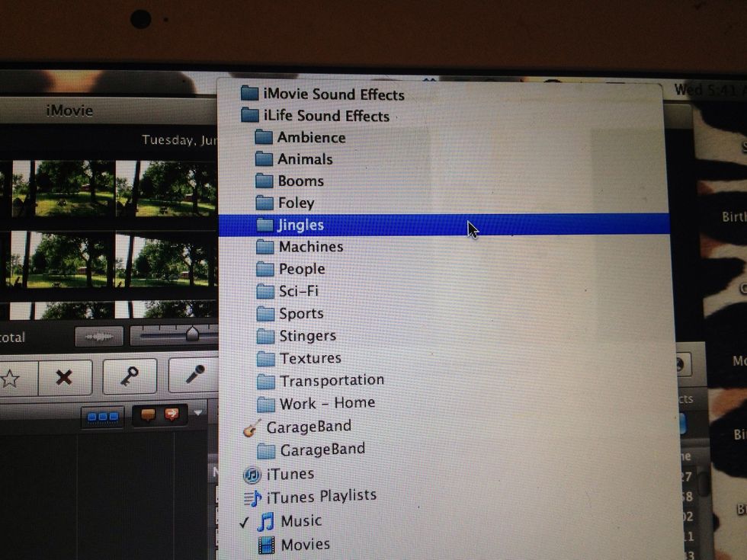Choose the GarageBand entry with guitar icon

(x=308, y=427)
